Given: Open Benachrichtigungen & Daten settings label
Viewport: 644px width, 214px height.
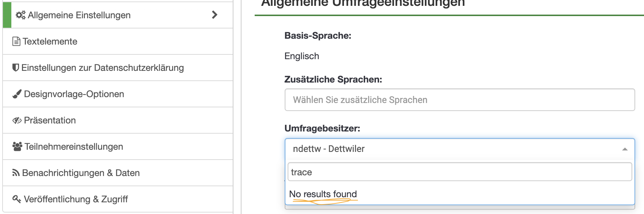Looking at the screenshot, I should (81, 173).
